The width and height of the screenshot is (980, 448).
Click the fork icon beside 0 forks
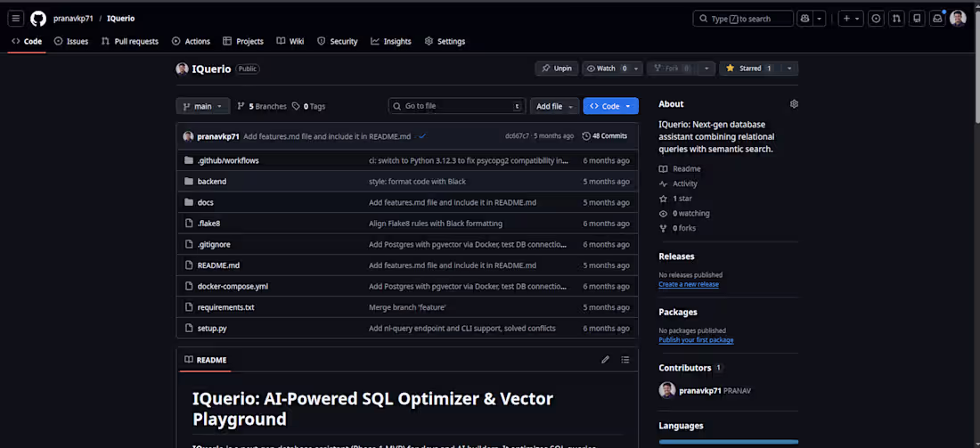pyautogui.click(x=663, y=229)
